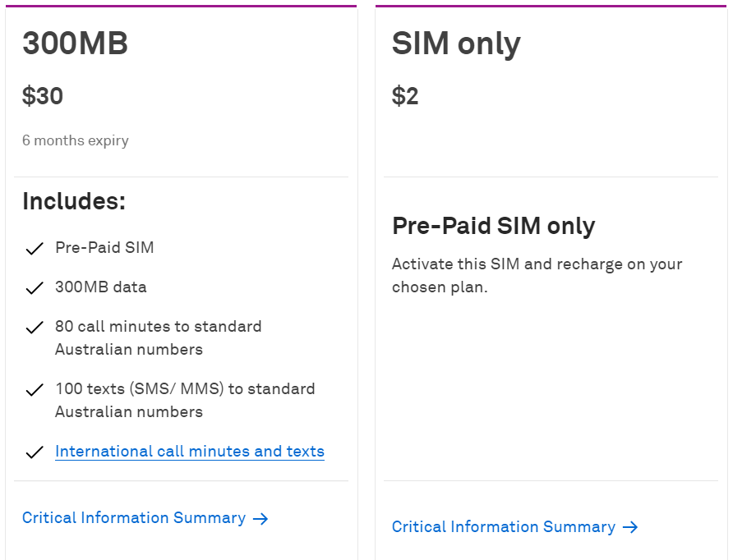Screen dimensions: 733x560
Task: Click the checkmark beside 80 call minutes
Action: click(35, 328)
